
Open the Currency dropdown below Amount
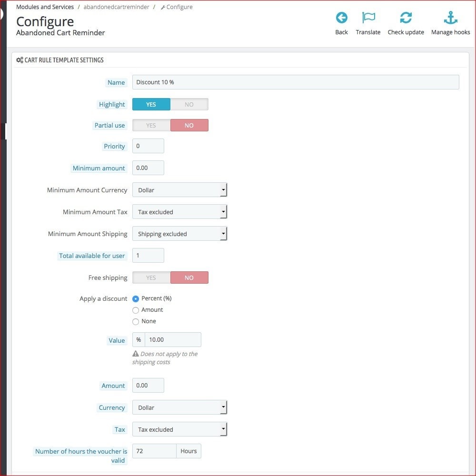click(x=180, y=407)
